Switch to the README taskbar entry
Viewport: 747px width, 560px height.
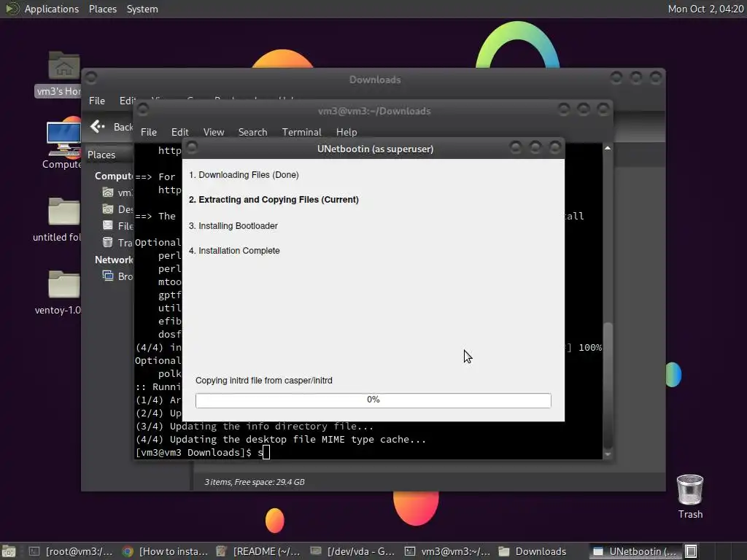click(x=258, y=551)
